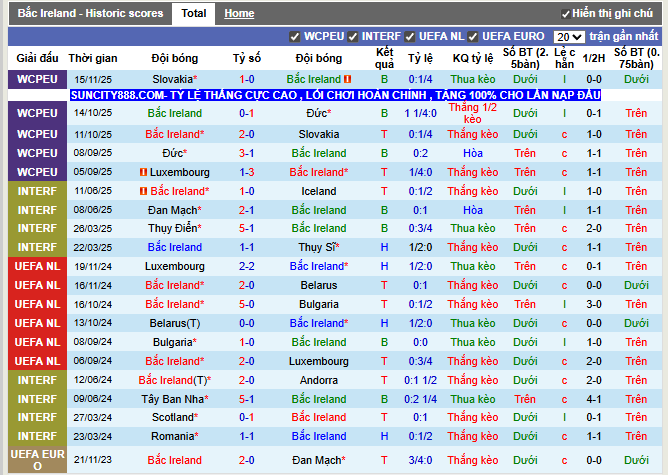This screenshot has width=669, height=475.
Task: Open the recent matches count dropdown
Action: point(570,36)
